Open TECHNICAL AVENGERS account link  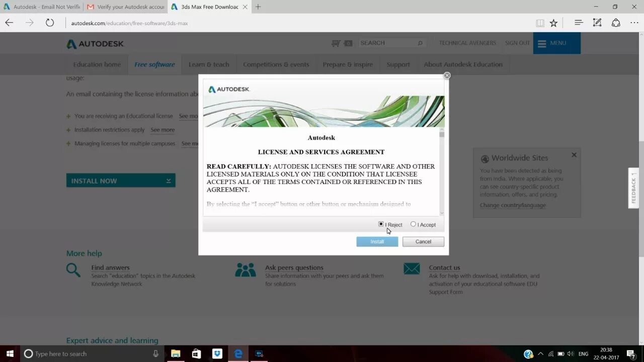pyautogui.click(x=467, y=43)
